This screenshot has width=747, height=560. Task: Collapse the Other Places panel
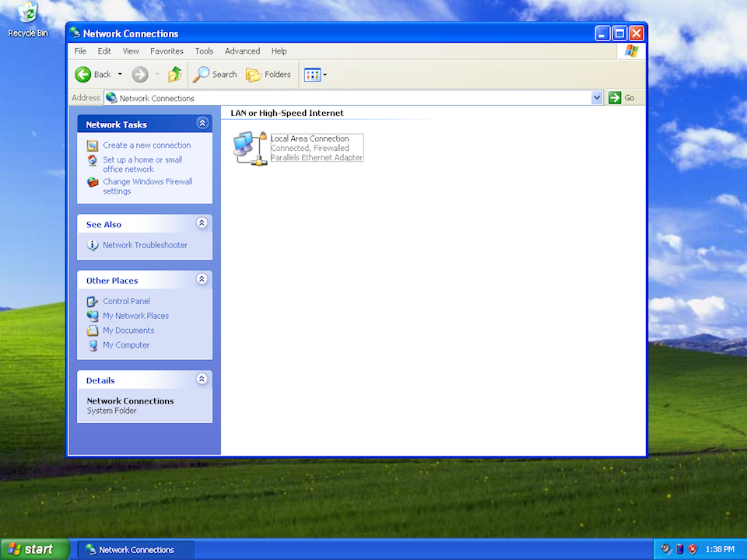pos(202,279)
